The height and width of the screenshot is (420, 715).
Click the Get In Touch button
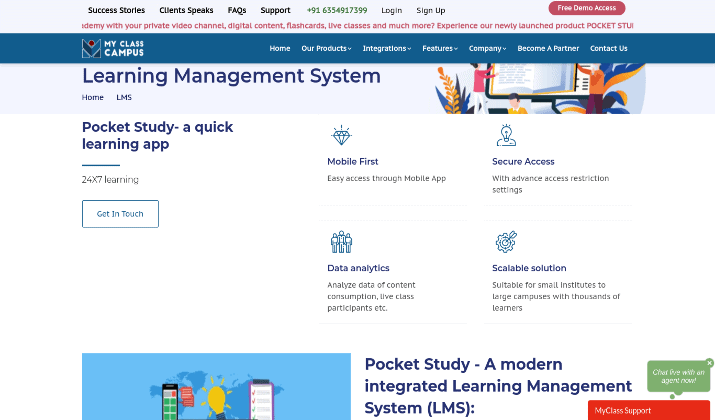[120, 214]
